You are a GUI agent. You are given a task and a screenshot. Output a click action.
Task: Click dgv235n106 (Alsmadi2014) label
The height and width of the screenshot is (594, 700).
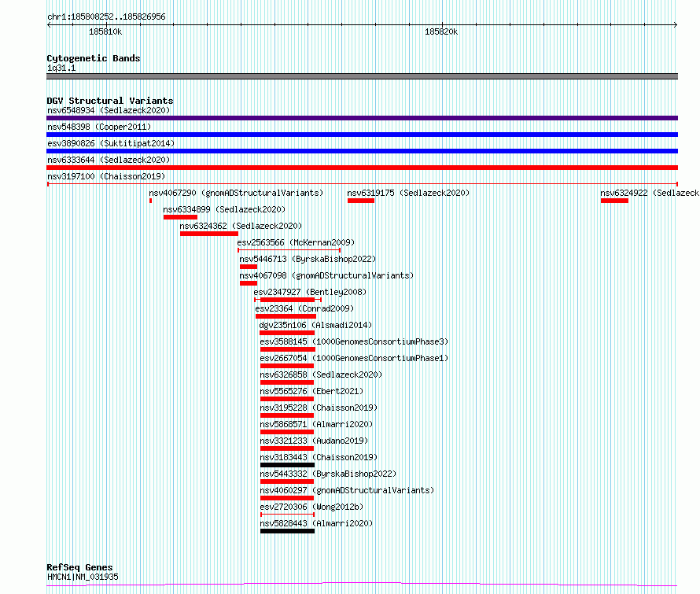click(315, 325)
